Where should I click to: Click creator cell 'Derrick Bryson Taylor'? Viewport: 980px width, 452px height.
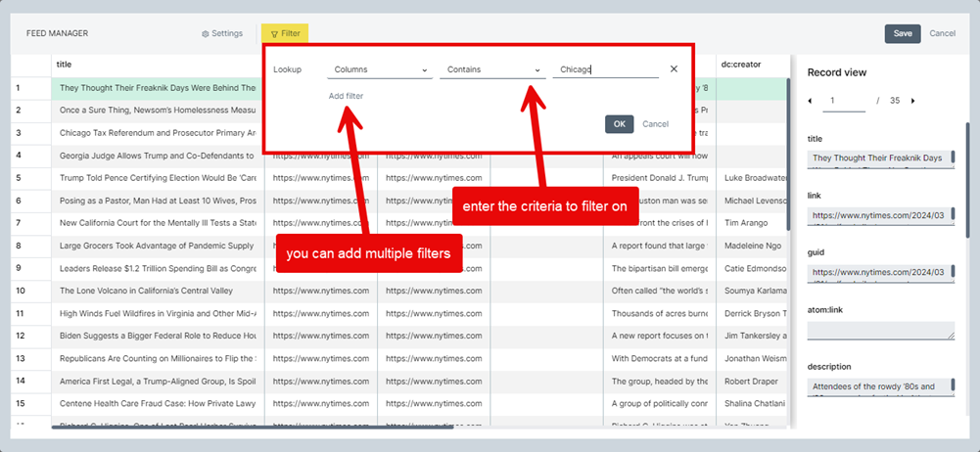(751, 313)
